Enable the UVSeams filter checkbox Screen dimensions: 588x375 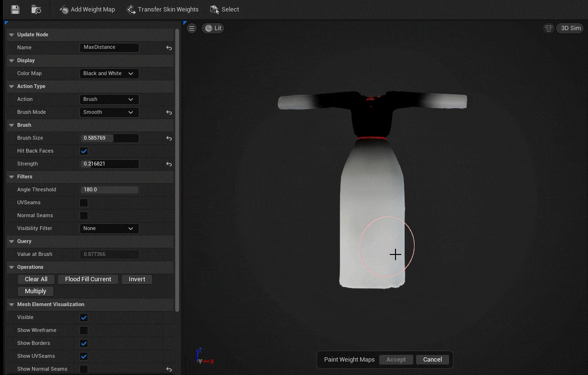pyautogui.click(x=84, y=203)
